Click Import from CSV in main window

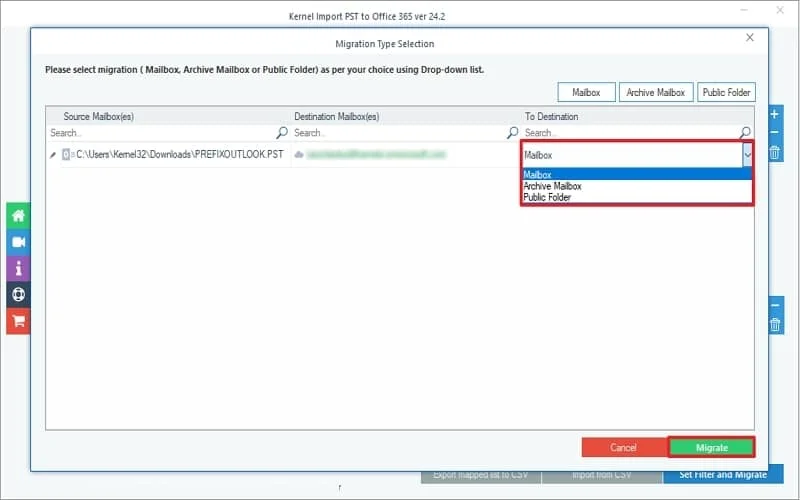[602, 475]
